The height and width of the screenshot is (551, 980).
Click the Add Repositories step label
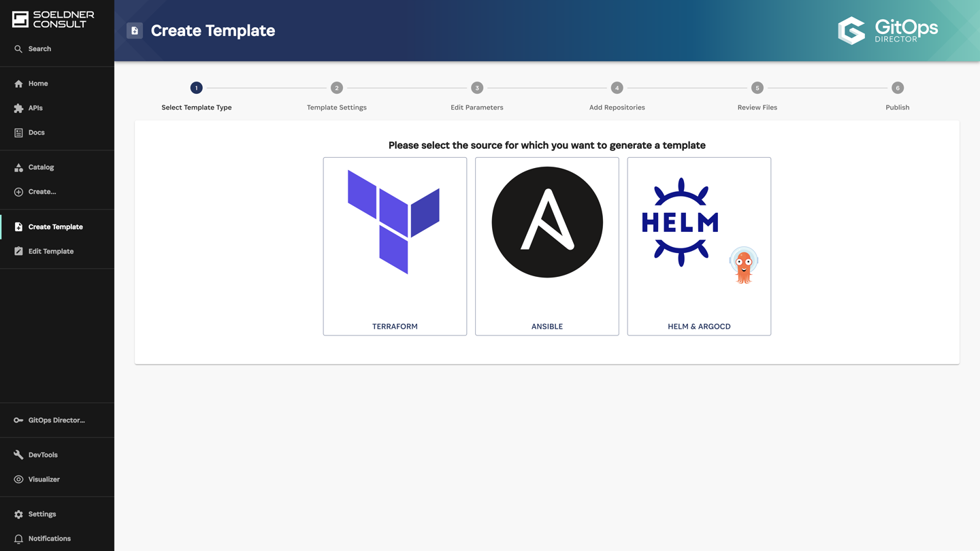(x=617, y=107)
